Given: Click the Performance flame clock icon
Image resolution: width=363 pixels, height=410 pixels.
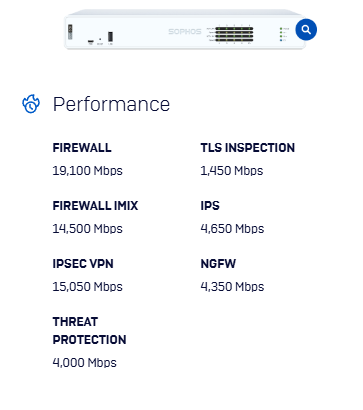Looking at the screenshot, I should tap(31, 104).
